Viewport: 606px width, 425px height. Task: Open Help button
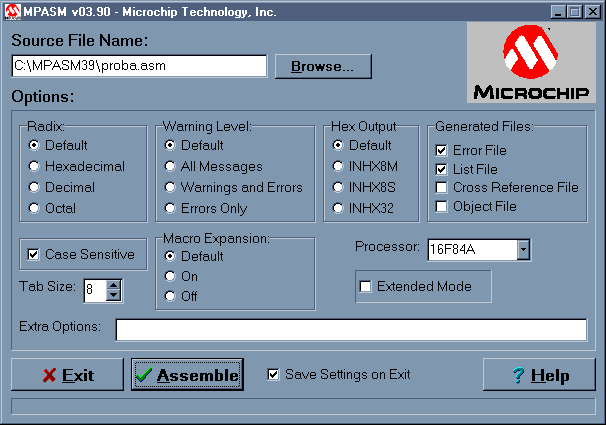coord(539,374)
